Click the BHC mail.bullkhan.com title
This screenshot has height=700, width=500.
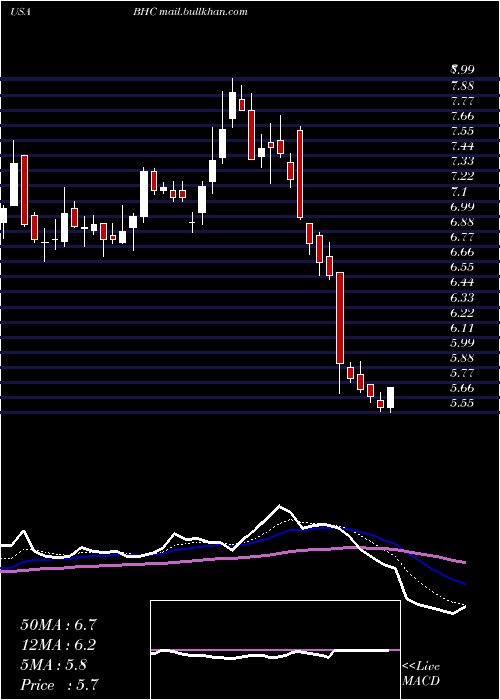(190, 12)
